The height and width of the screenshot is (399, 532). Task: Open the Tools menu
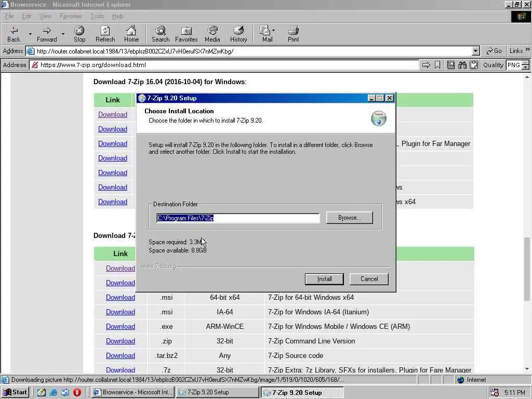97,16
